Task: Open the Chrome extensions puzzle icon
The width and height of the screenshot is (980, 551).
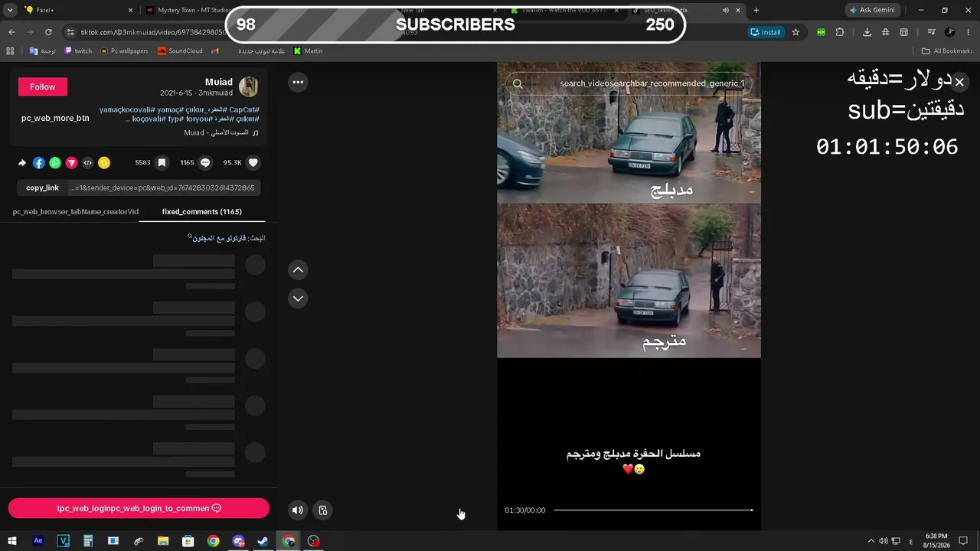Action: coord(840,32)
